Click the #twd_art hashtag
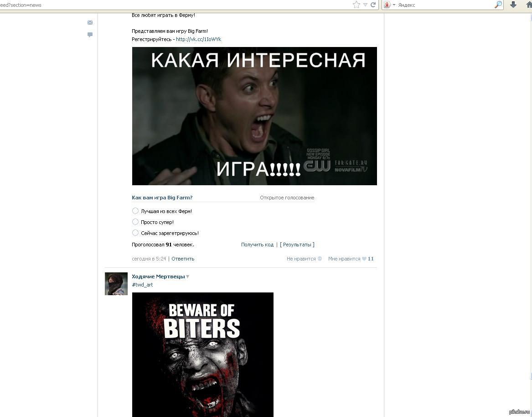Viewport: 532px width, 417px height. (x=142, y=285)
